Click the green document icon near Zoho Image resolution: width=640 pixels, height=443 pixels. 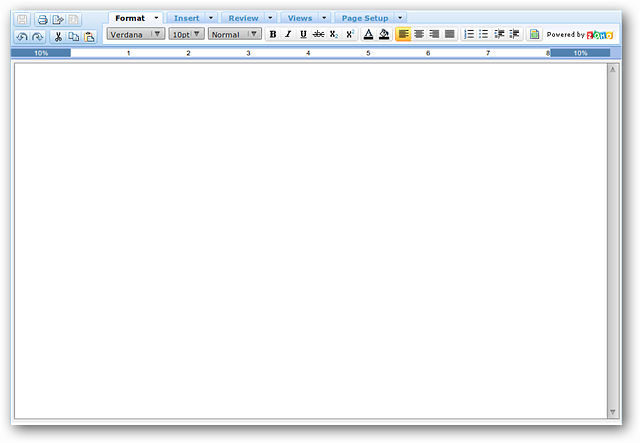coord(534,34)
